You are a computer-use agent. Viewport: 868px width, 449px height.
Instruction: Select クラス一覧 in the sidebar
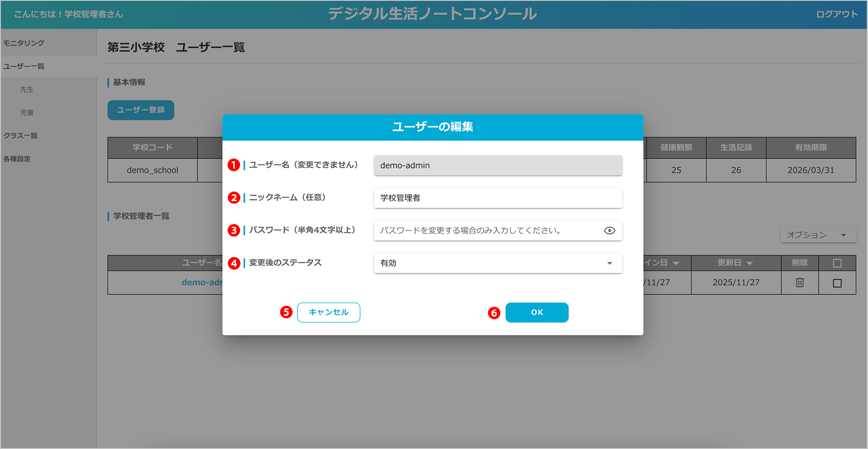coord(21,136)
